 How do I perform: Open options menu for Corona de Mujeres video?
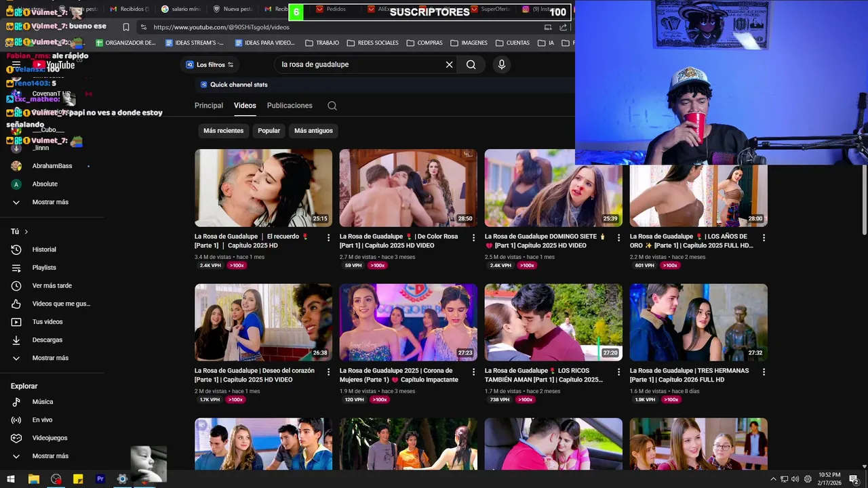pyautogui.click(x=473, y=372)
